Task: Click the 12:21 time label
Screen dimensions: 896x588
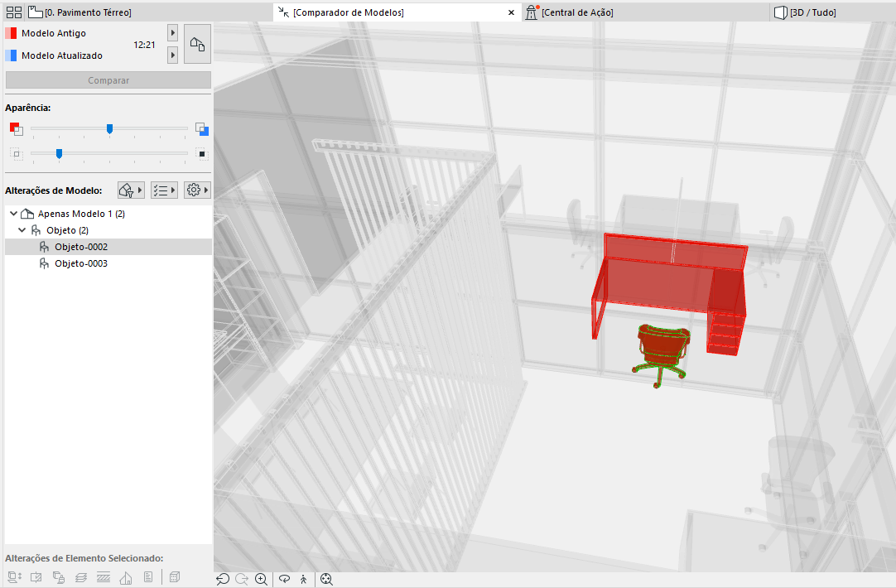Action: [x=144, y=45]
